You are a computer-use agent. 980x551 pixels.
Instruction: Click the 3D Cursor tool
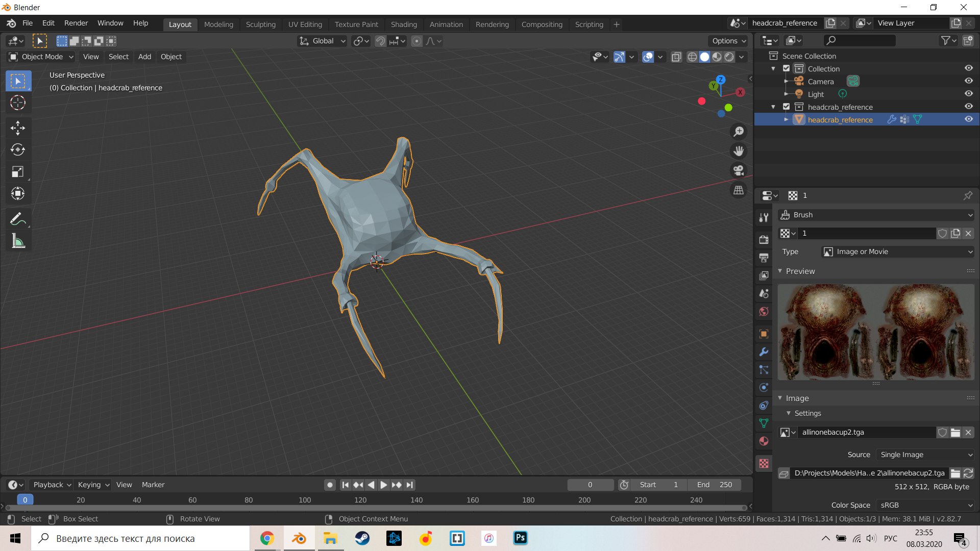tap(18, 103)
